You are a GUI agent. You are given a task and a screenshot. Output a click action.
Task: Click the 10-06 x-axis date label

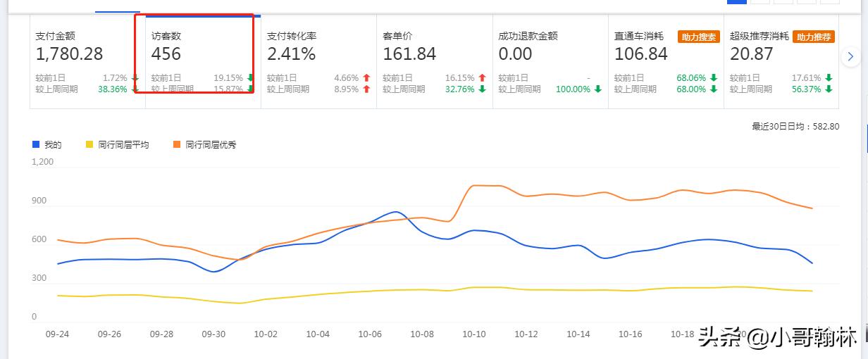[x=370, y=334]
